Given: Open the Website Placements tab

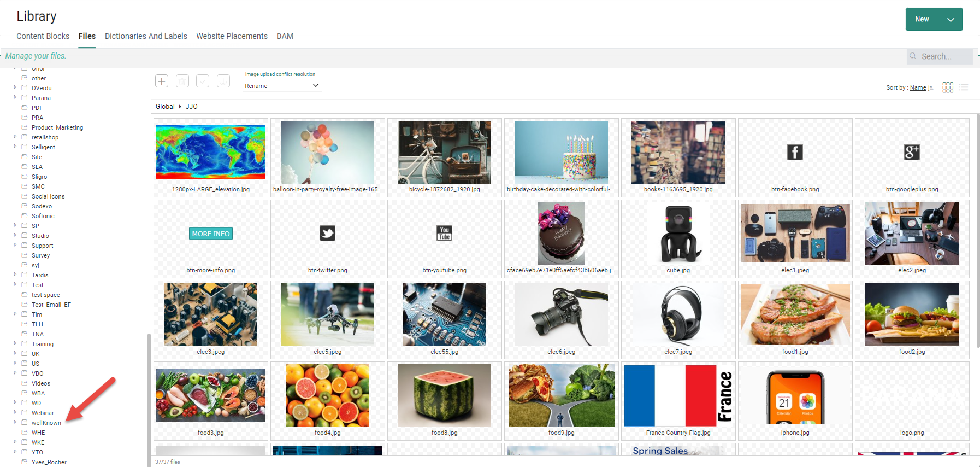Looking at the screenshot, I should tap(232, 36).
